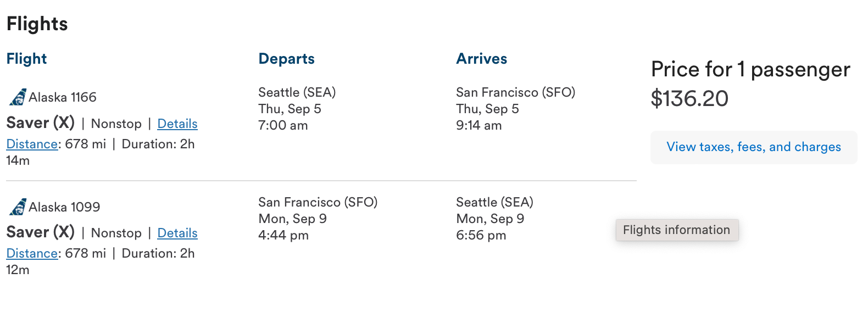Click the 7:00 am departure time
This screenshot has width=868, height=323.
point(283,125)
